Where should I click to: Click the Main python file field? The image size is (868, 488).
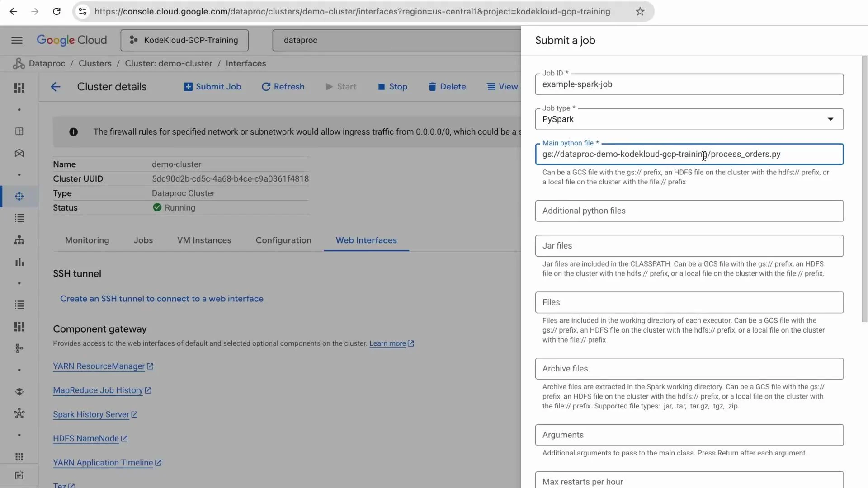point(689,154)
